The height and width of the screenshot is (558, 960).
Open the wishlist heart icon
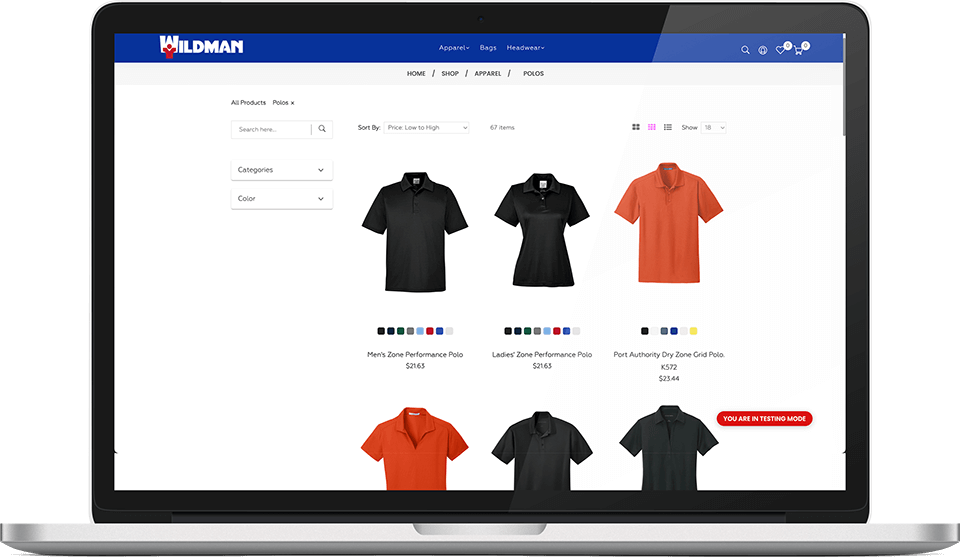[x=781, y=49]
